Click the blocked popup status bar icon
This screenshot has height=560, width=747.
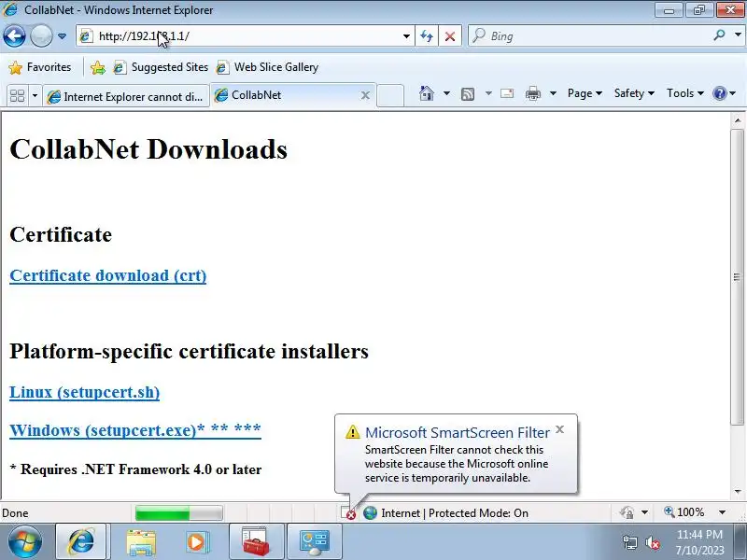(x=348, y=512)
